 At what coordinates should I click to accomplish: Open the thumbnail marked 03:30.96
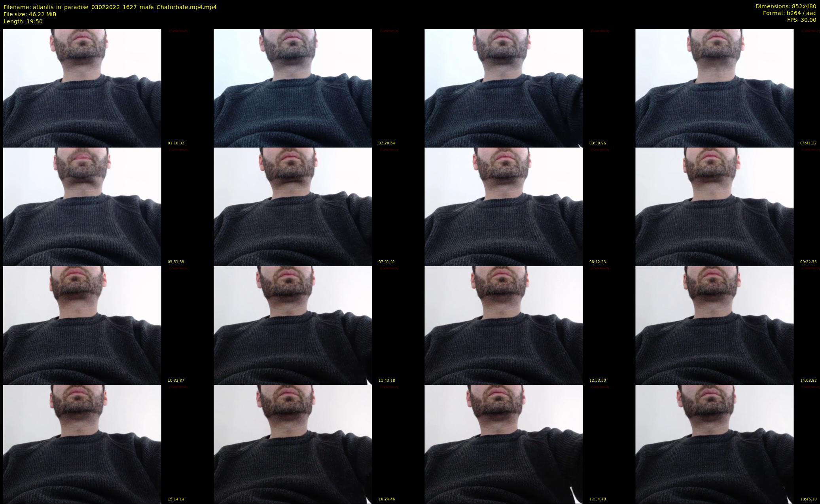pos(504,88)
